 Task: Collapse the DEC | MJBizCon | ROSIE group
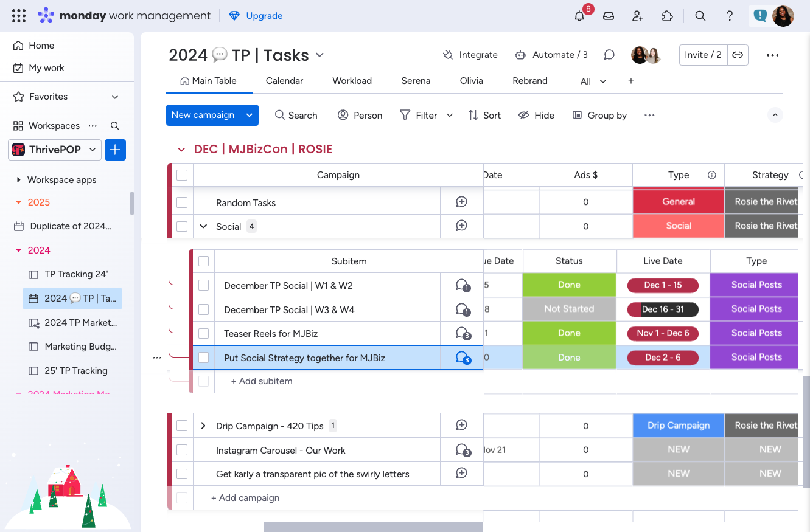click(181, 150)
